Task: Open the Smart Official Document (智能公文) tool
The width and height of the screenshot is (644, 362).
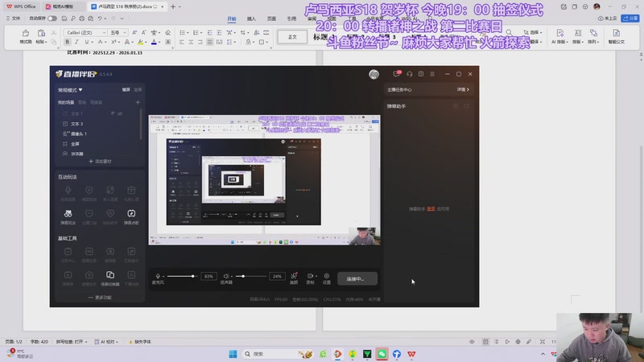Action: point(616,35)
